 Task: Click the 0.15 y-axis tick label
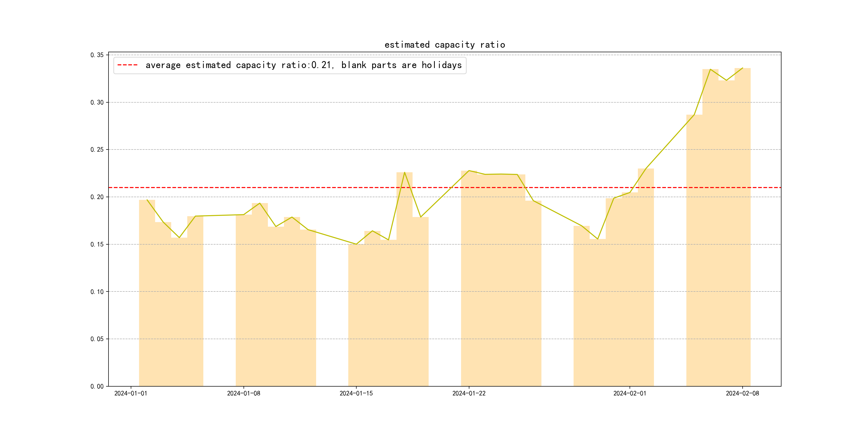(97, 244)
